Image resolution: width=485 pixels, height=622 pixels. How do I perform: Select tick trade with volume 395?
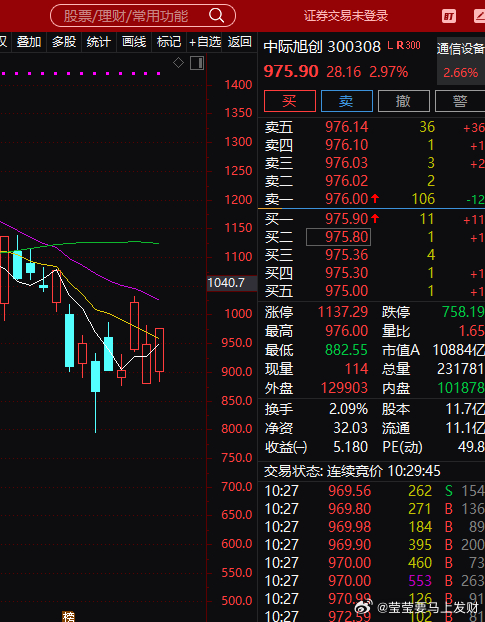[x=420, y=545]
